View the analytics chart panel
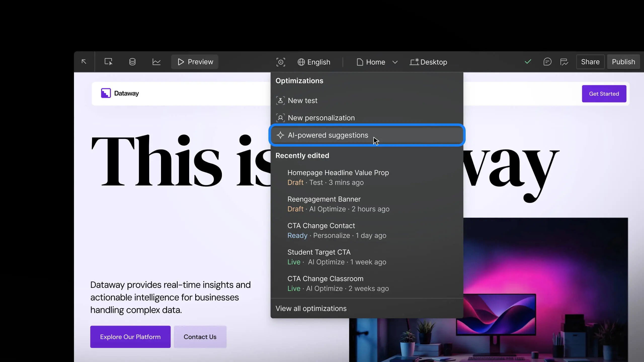The height and width of the screenshot is (362, 644). click(x=156, y=62)
